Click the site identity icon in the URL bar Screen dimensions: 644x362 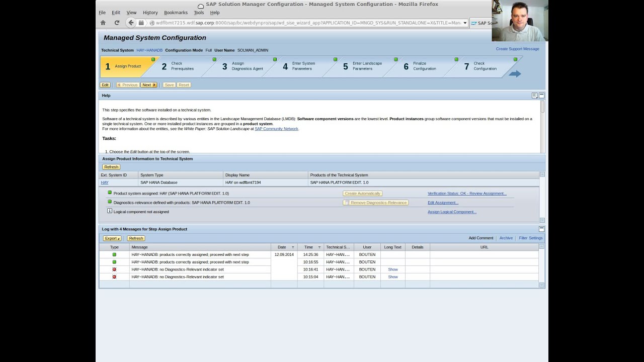pos(151,23)
